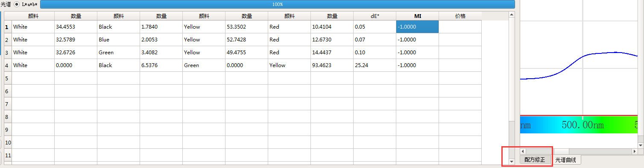Click the MI column header
This screenshot has height=168, width=644.
417,16
